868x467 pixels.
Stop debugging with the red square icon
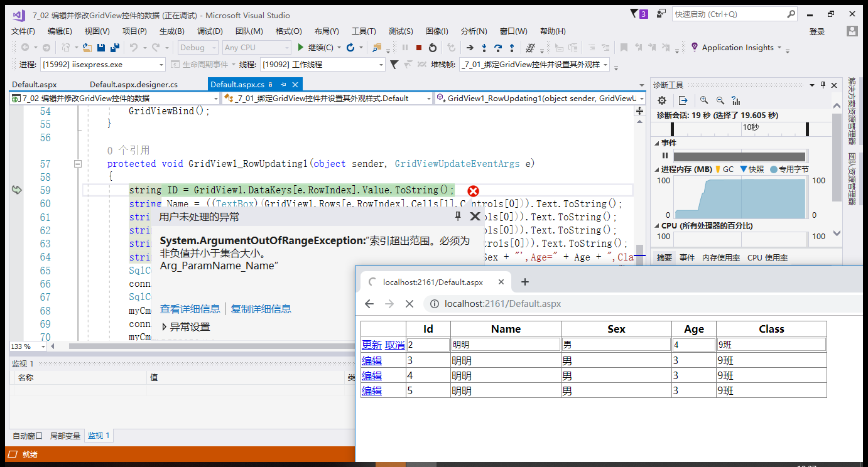click(x=419, y=48)
